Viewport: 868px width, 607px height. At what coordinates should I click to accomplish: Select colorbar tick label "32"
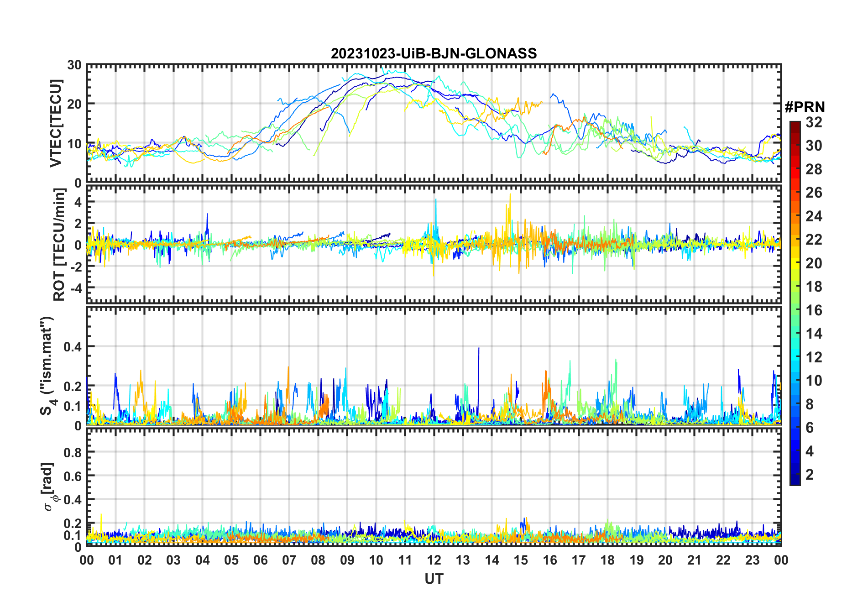tap(814, 122)
